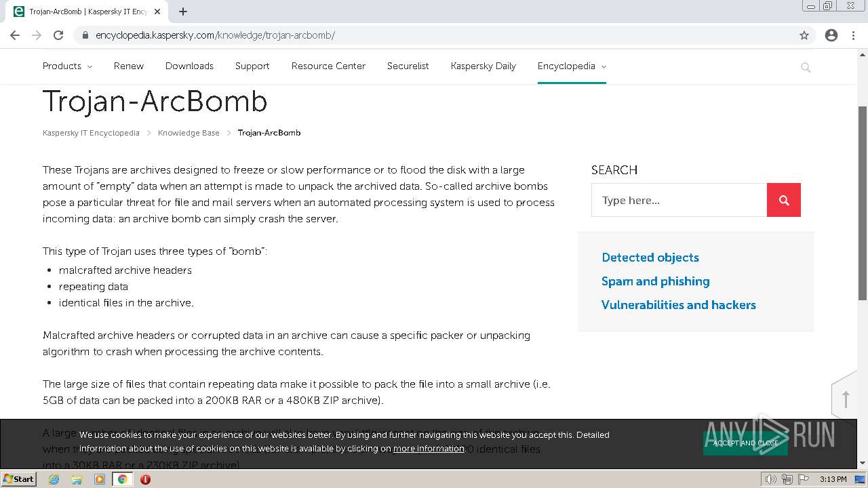Expand the Encyclopedia dropdown menu
Screen dimensions: 868x488
572,66
